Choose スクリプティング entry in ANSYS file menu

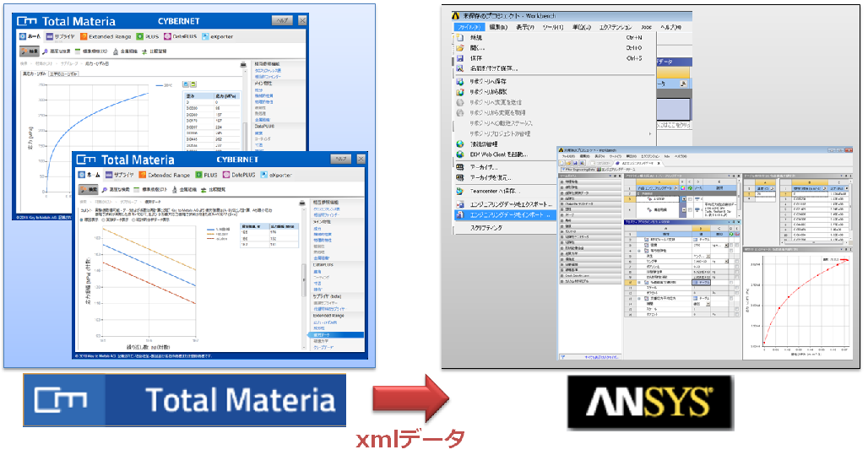tap(486, 228)
